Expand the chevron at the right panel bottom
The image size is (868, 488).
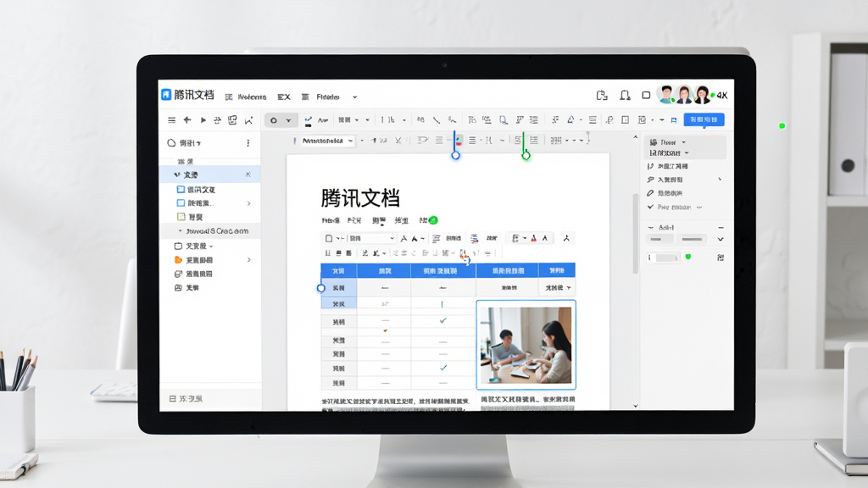[721, 239]
